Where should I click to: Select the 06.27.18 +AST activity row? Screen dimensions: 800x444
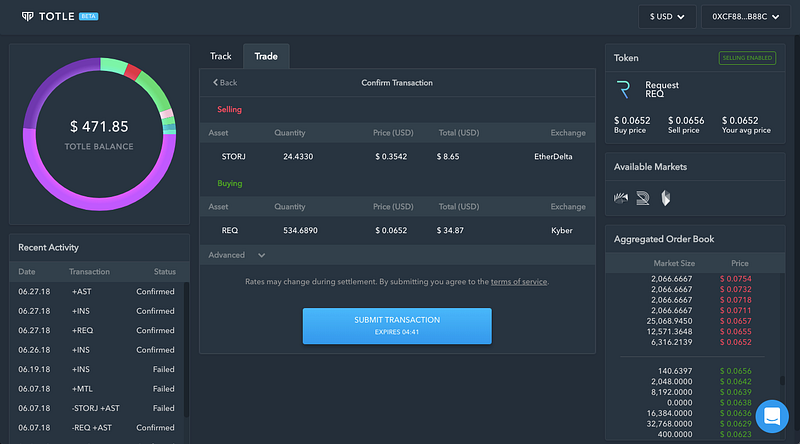tap(97, 292)
